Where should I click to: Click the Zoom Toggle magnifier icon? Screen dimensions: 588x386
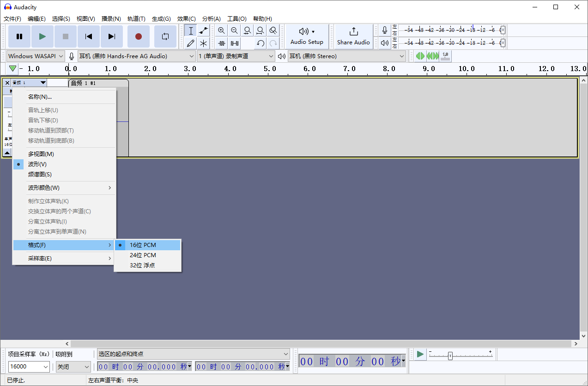(x=273, y=31)
